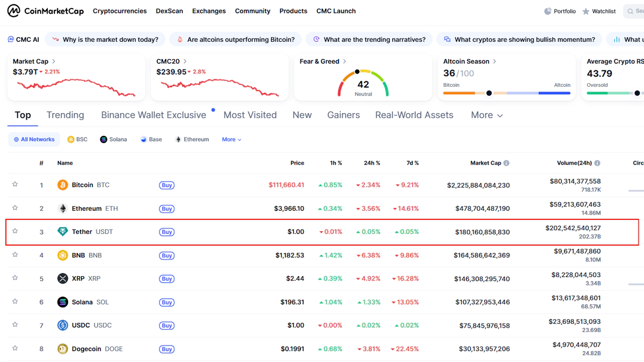Viewport: 644px width, 362px height.
Task: Star Bitcoin to add to watchlist
Action: click(x=15, y=184)
